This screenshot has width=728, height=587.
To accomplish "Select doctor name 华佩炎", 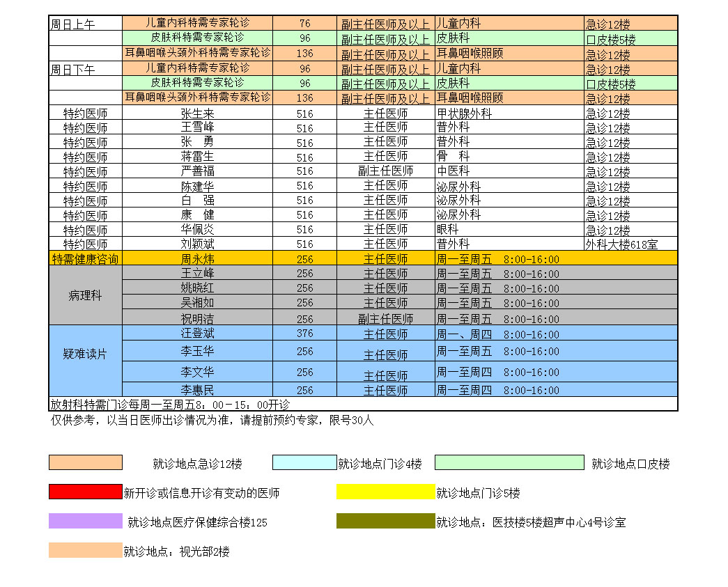I will (x=197, y=229).
